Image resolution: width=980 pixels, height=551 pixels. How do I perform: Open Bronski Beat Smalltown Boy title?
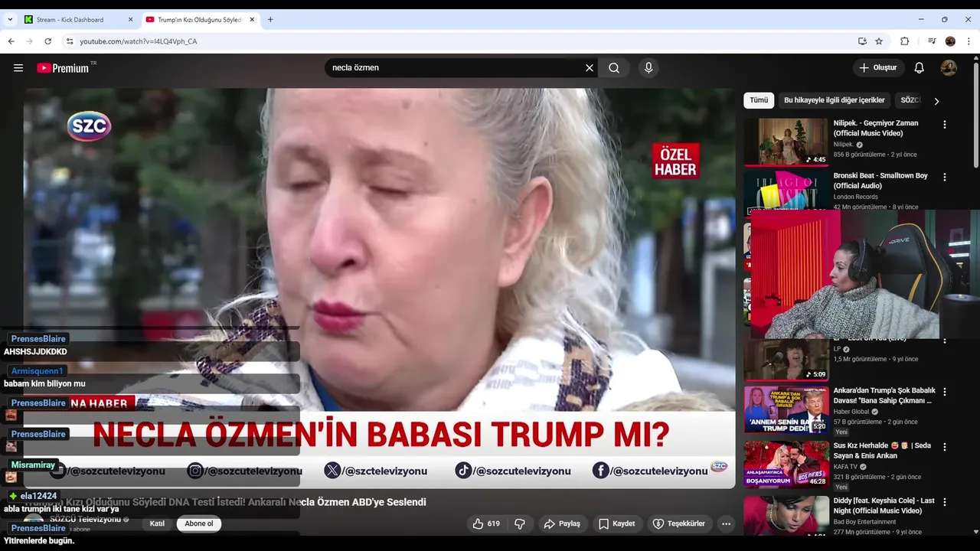tap(880, 181)
